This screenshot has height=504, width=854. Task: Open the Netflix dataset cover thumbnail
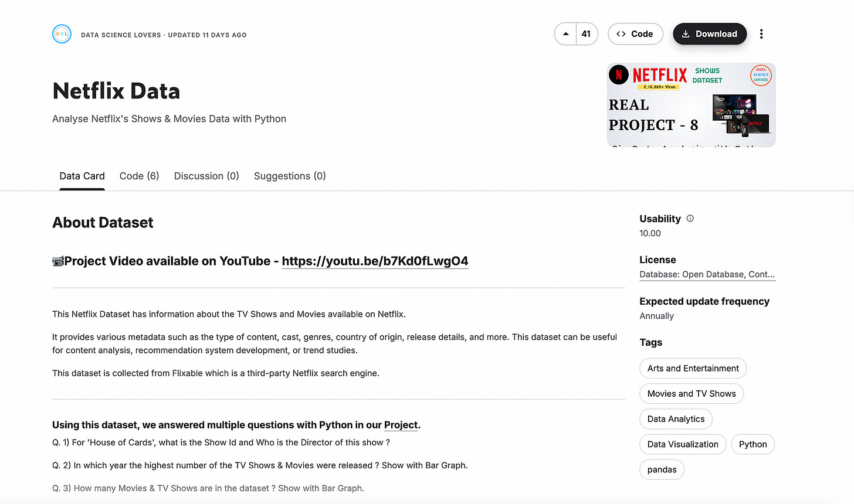pos(691,105)
